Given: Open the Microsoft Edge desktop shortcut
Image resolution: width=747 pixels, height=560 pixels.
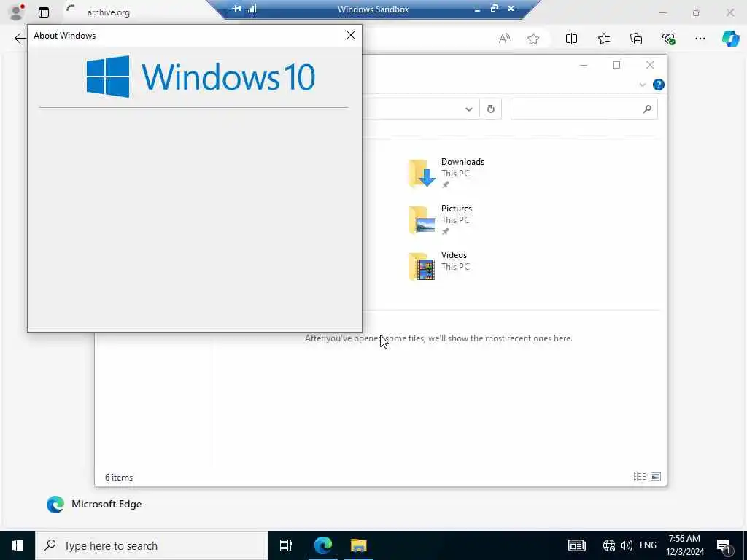Looking at the screenshot, I should click(94, 505).
